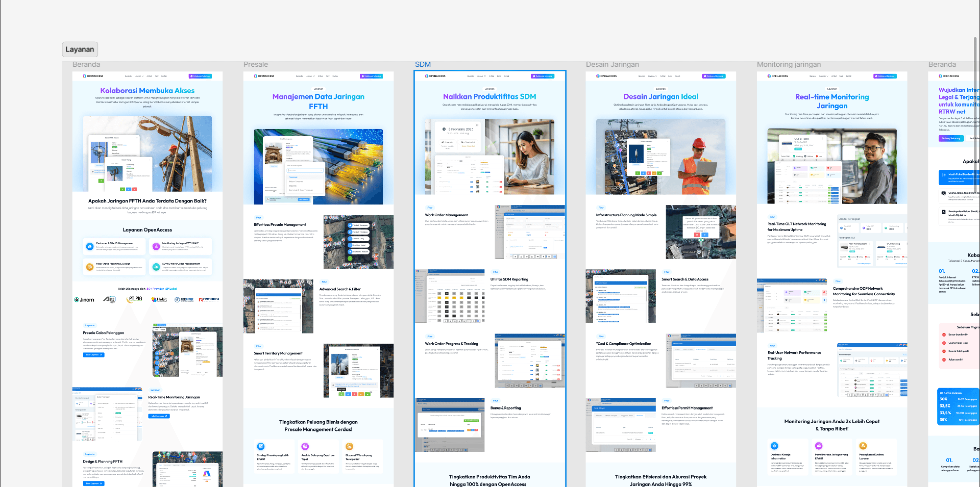Select the Presale frame title
Screen dimensions: 980x487
[x=256, y=64]
